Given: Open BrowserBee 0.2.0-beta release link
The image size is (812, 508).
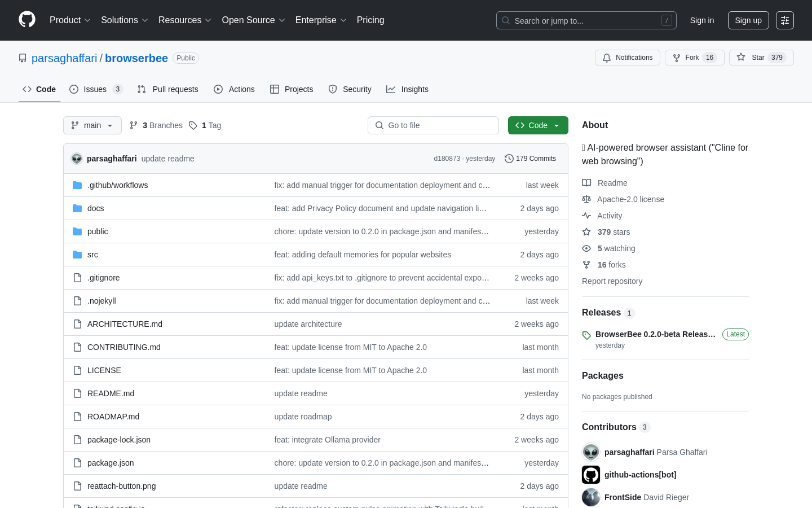Looking at the screenshot, I should 655,334.
